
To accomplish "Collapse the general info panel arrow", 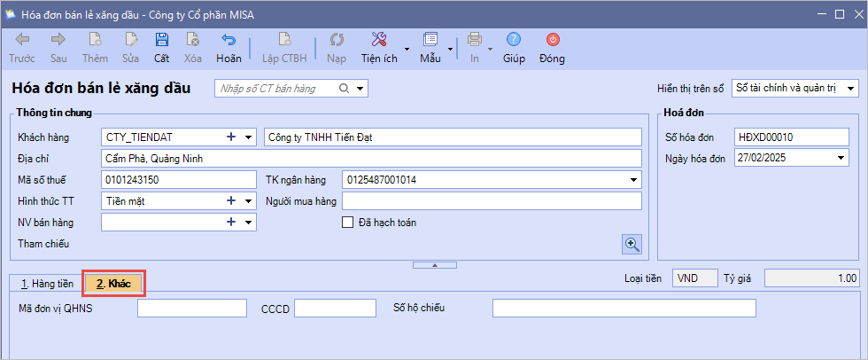I will [x=433, y=265].
